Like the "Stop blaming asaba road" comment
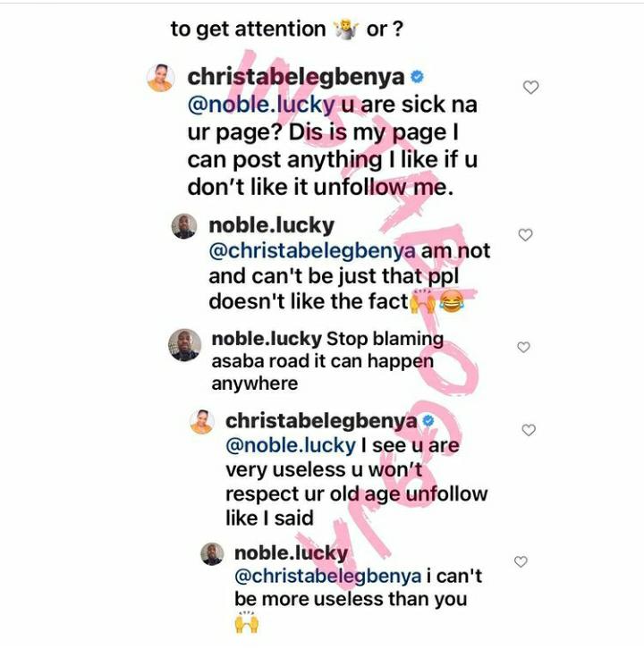The width and height of the screenshot is (644, 649). (523, 347)
